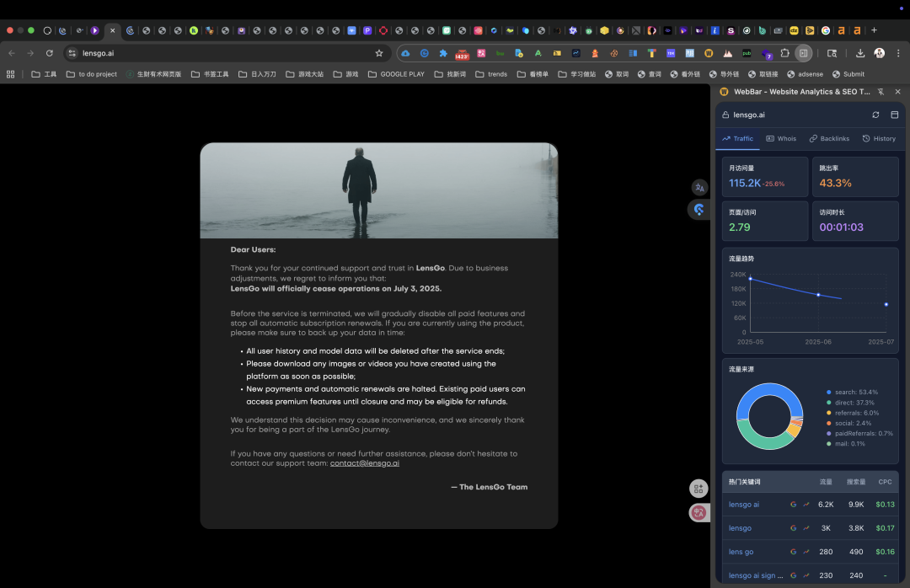This screenshot has width=910, height=588.
Task: Click the floating grid icon near page bottom
Action: (x=699, y=489)
